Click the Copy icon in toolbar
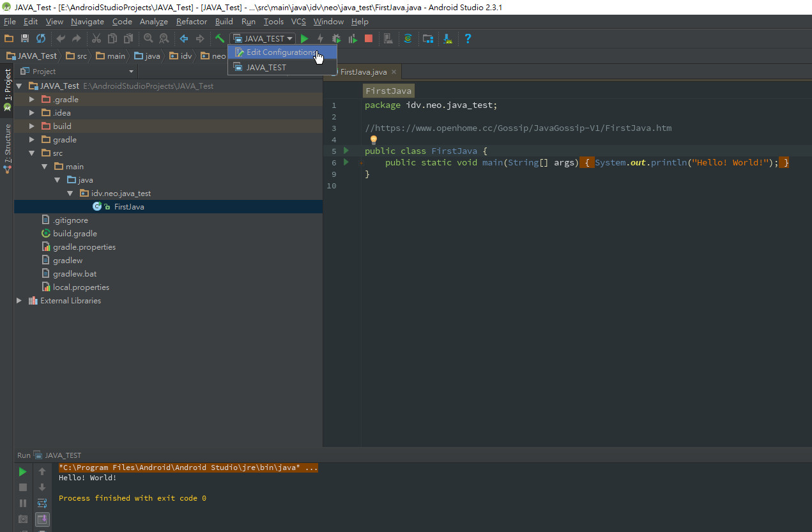The image size is (812, 532). pyautogui.click(x=112, y=39)
